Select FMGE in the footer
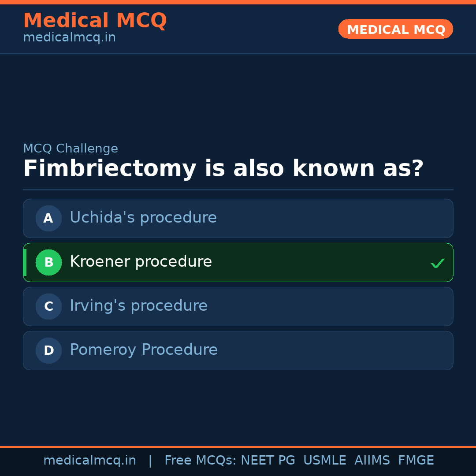476x476 pixels. [x=416, y=461]
